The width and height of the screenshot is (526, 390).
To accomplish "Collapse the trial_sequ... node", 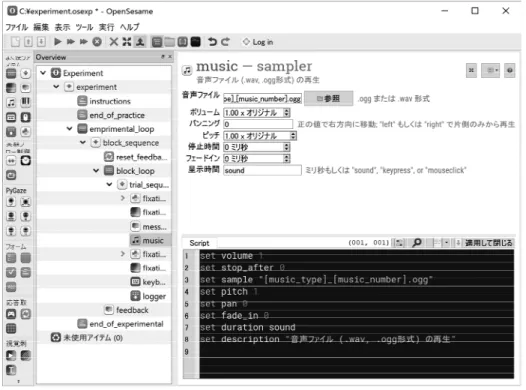I will click(x=109, y=184).
